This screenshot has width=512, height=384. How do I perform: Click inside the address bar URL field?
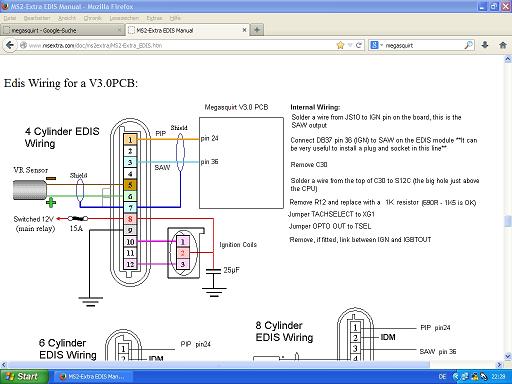tap(177, 45)
